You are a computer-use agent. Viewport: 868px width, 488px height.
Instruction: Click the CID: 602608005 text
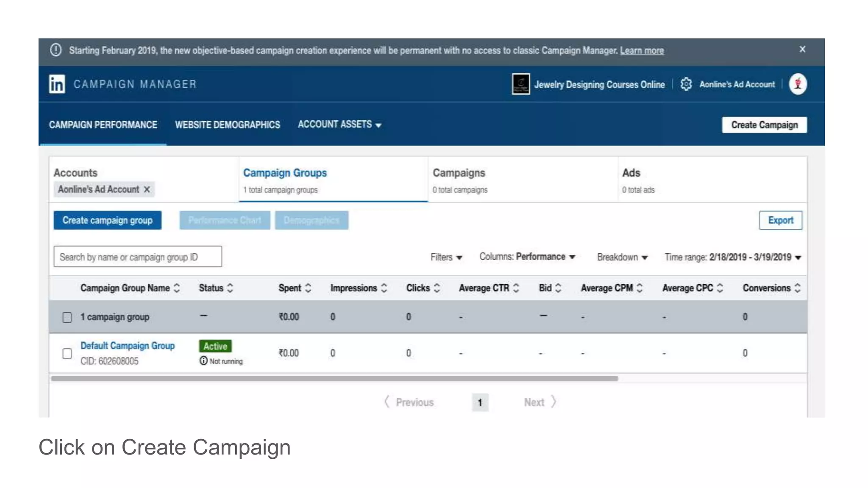pyautogui.click(x=109, y=361)
